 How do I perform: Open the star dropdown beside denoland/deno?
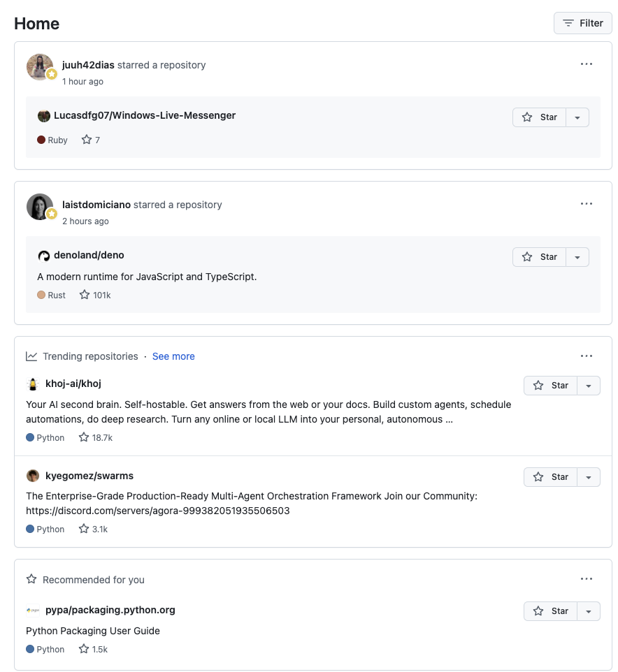click(x=577, y=256)
